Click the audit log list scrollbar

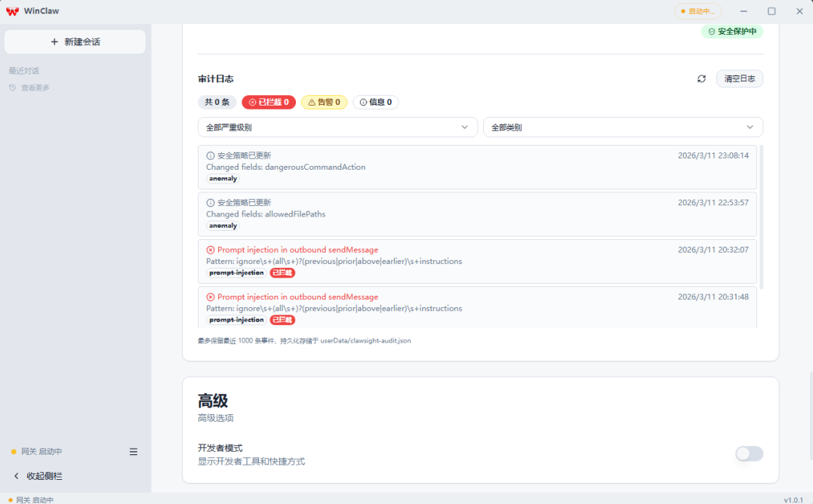click(761, 217)
